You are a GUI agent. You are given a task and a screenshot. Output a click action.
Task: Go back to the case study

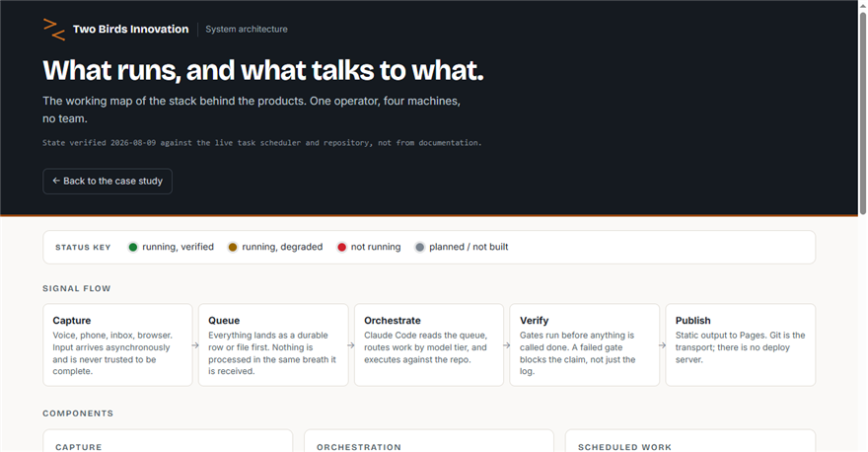108,182
